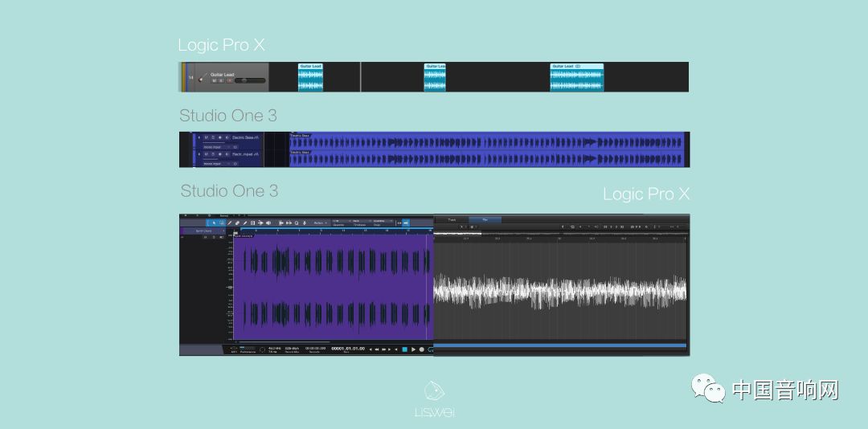The width and height of the screenshot is (868, 429).
Task: Record-arm the upper Electric Bass track
Action: (x=219, y=137)
